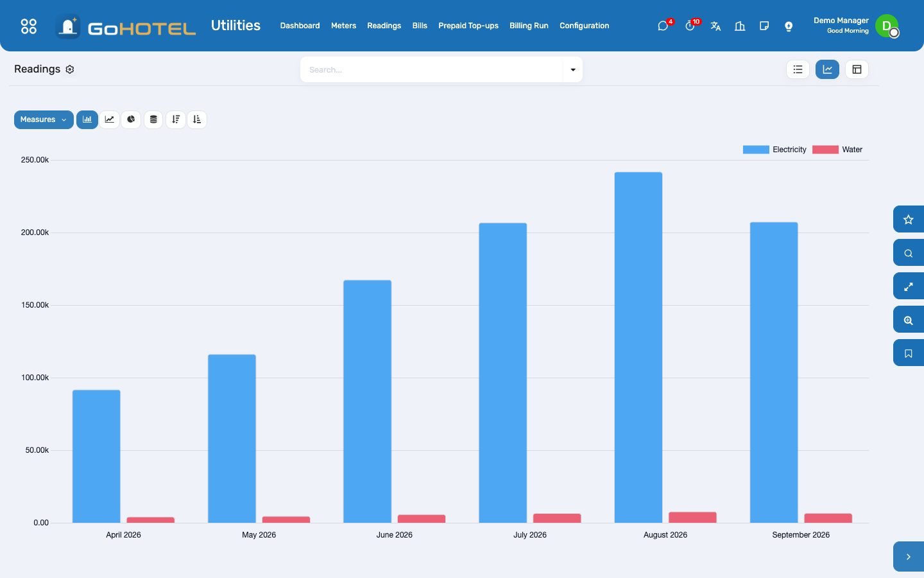Sort chart in ascending order
The height and width of the screenshot is (578, 924).
[x=197, y=119]
